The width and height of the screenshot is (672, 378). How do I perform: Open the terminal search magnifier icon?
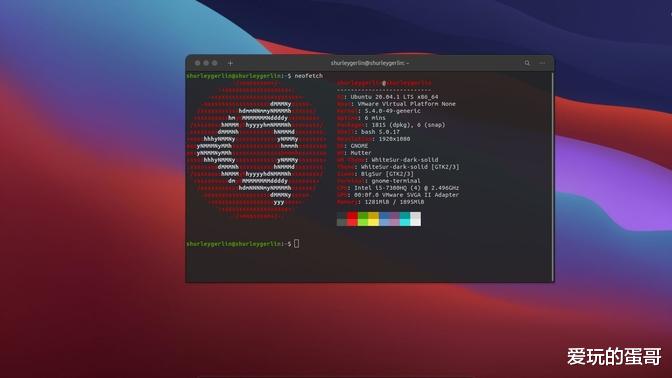pyautogui.click(x=527, y=63)
